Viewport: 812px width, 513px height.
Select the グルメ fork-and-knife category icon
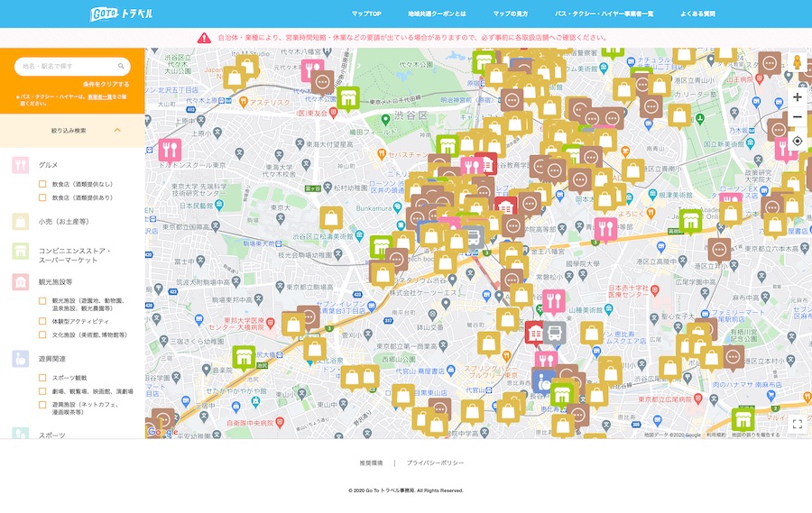point(20,165)
